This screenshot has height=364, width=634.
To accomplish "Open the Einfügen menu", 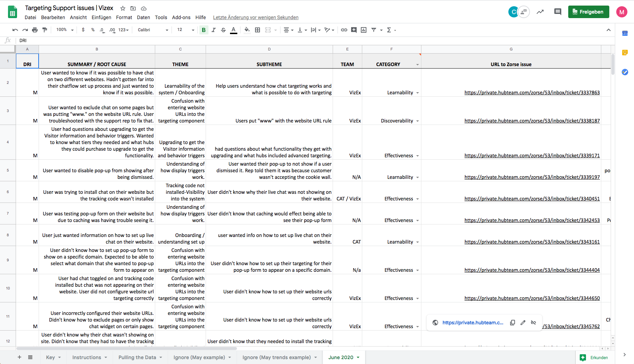I will click(x=101, y=17).
